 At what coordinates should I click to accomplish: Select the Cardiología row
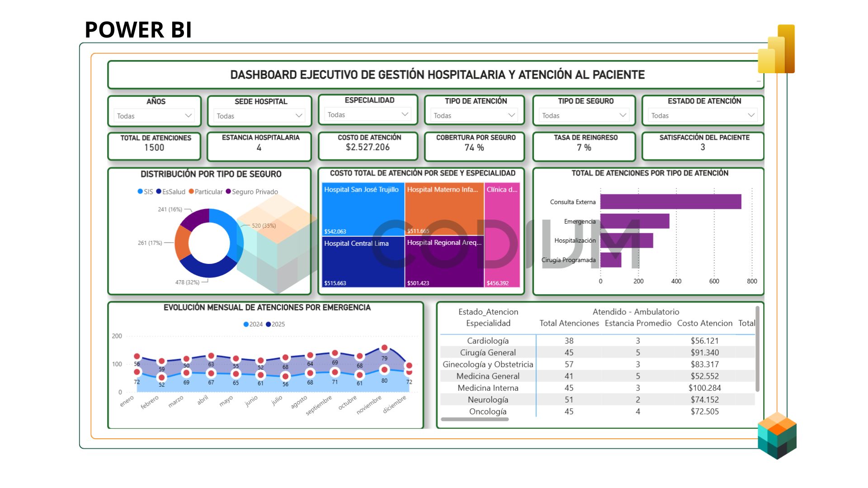[x=598, y=341]
